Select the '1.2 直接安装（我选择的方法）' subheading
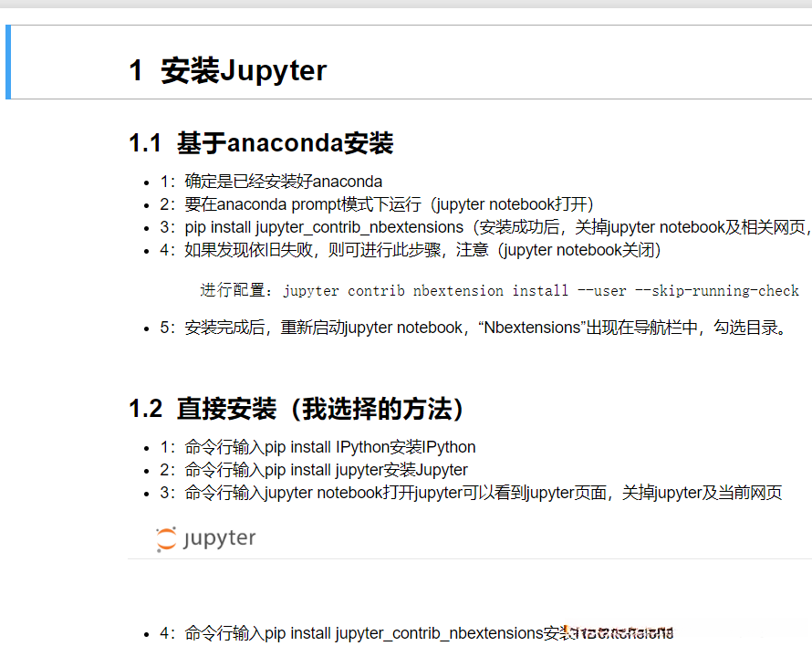This screenshot has height=646, width=812. tap(297, 409)
